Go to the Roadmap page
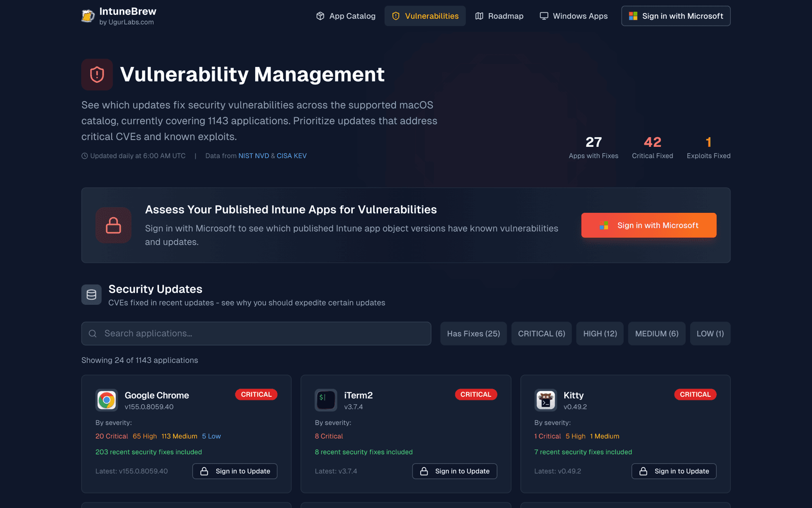Screen dimensions: 812x508 499,16
